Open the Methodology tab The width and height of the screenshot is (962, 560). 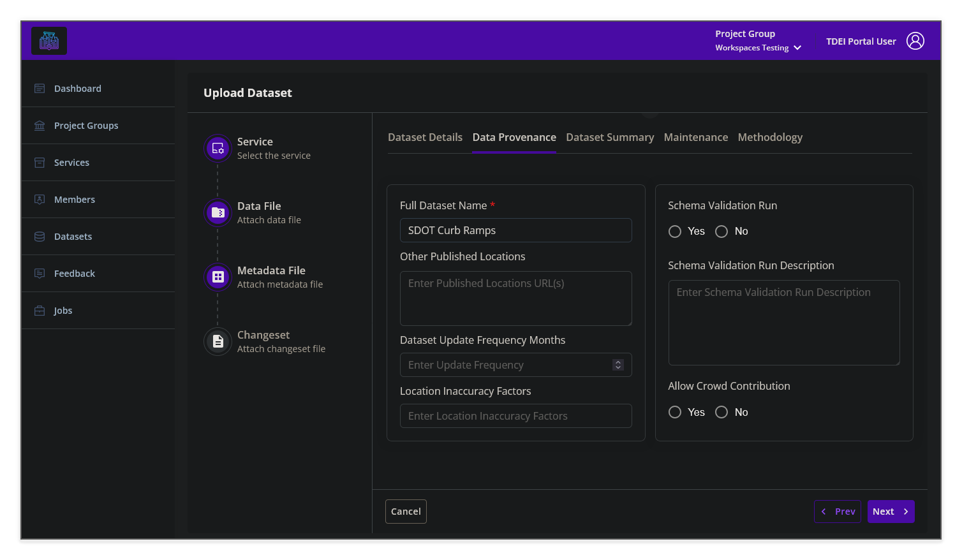tap(770, 137)
